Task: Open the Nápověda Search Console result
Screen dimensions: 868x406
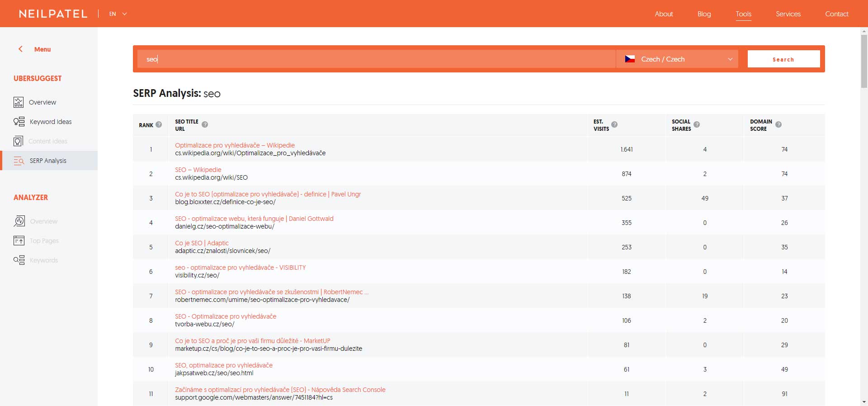Action: coord(280,390)
